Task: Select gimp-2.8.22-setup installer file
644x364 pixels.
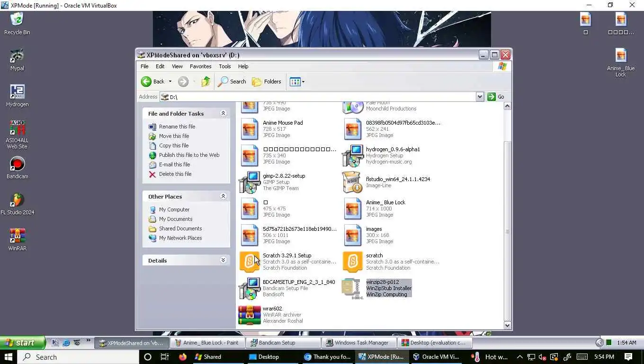Action: (x=273, y=182)
